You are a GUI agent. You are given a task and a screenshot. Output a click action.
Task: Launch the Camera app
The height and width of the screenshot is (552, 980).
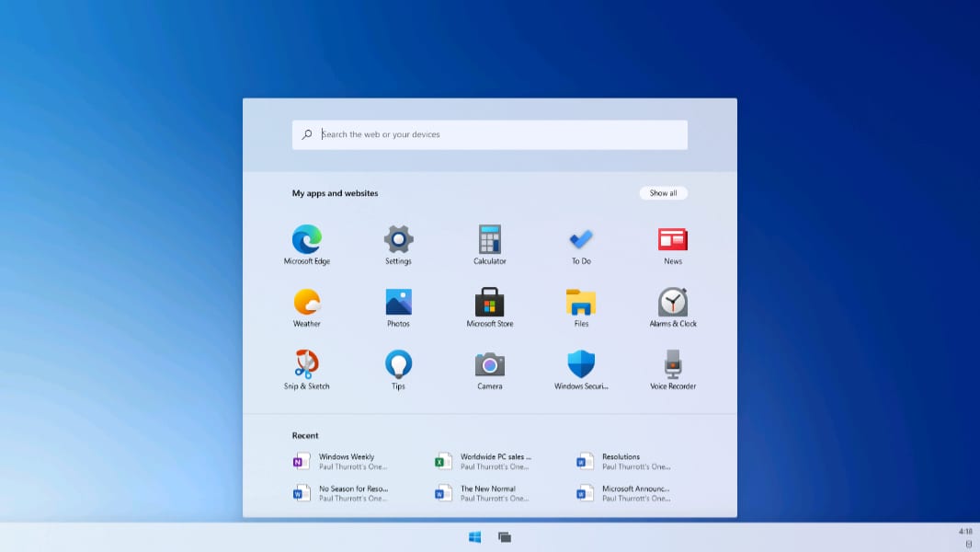pyautogui.click(x=489, y=365)
